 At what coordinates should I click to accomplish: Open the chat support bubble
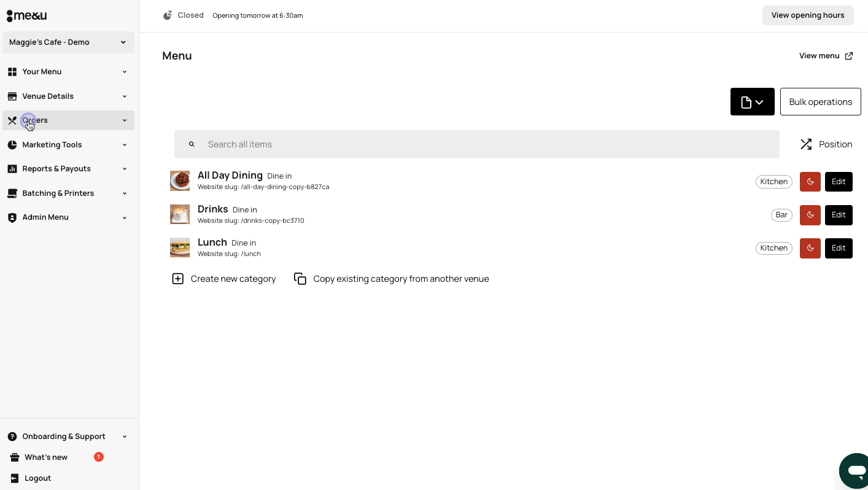coord(855,470)
